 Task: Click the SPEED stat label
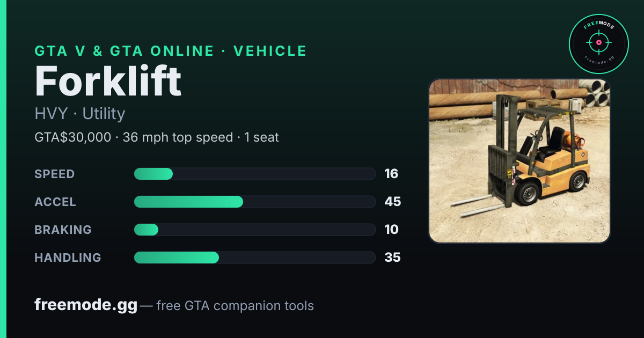(55, 174)
